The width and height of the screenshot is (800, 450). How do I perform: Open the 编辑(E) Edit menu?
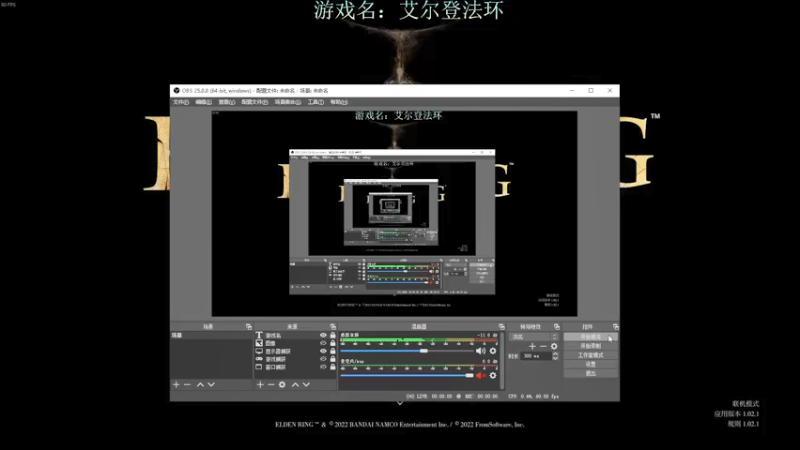[x=204, y=102]
